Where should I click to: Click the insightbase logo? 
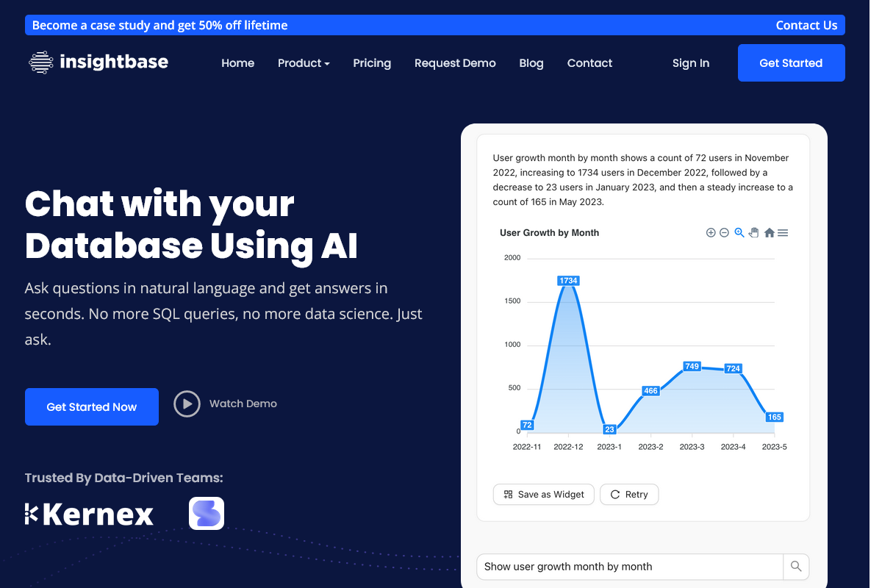coord(98,62)
